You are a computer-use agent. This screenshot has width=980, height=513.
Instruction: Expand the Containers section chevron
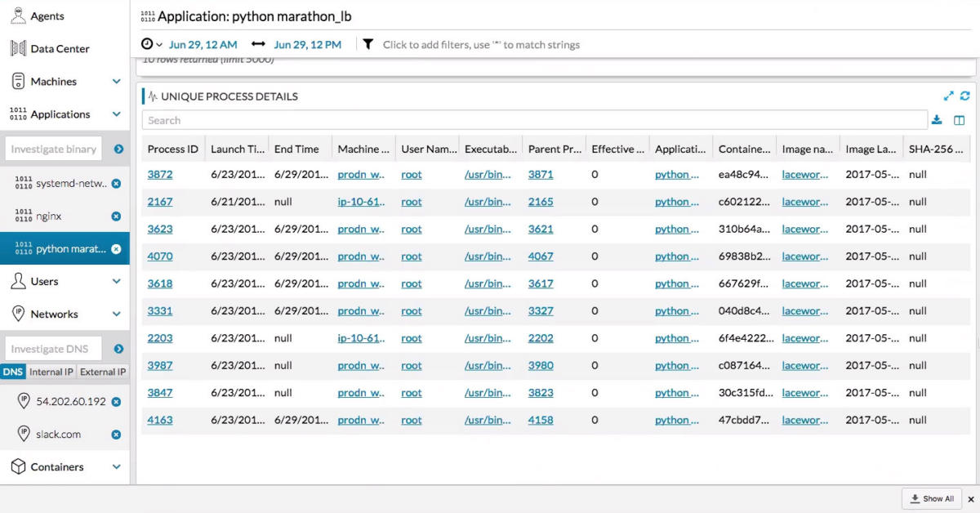coord(117,467)
